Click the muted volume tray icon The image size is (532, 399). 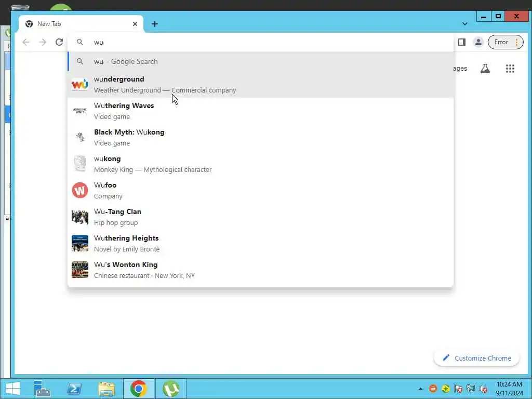(x=483, y=389)
